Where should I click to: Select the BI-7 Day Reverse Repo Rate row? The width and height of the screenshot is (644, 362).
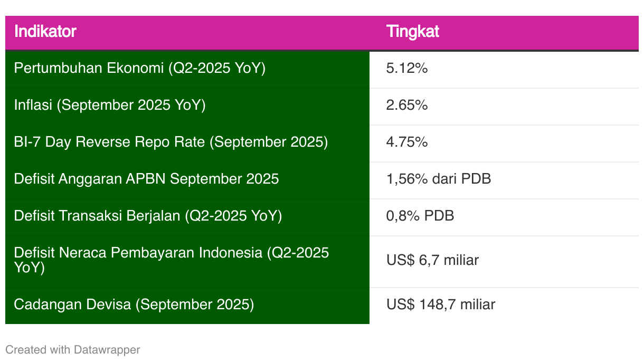click(x=171, y=142)
